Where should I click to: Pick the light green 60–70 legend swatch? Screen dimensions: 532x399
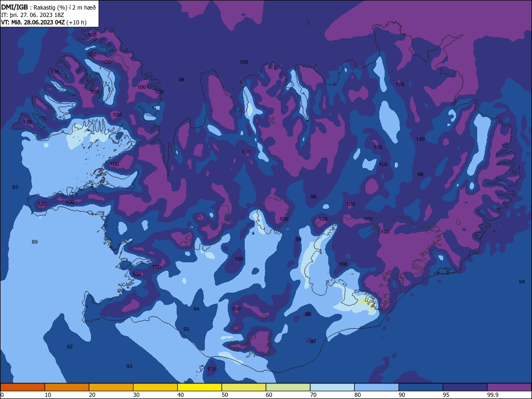(288, 387)
